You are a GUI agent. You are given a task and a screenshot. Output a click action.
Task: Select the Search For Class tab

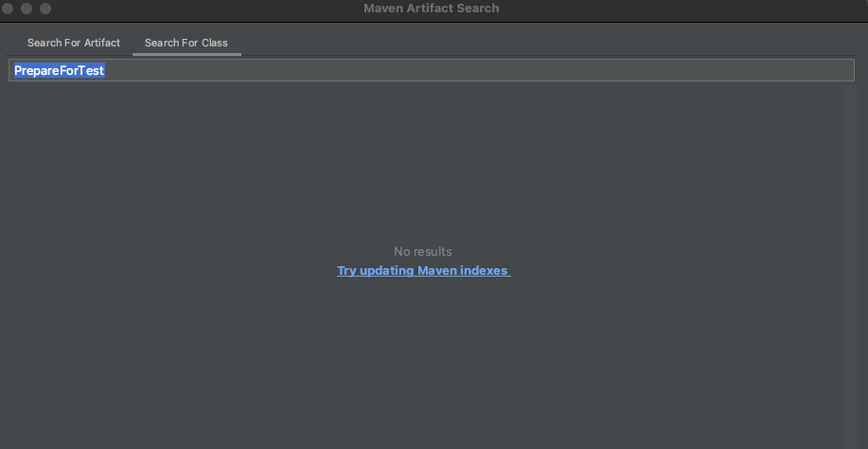tap(186, 43)
